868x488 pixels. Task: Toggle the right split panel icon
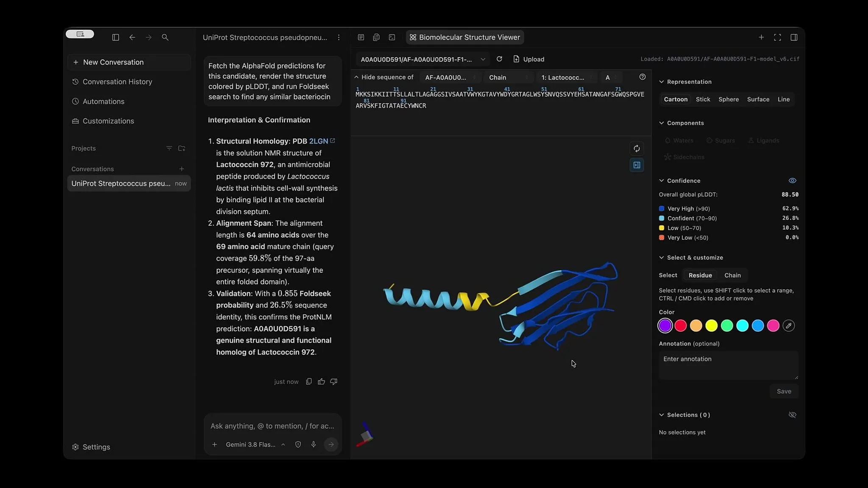coord(794,37)
